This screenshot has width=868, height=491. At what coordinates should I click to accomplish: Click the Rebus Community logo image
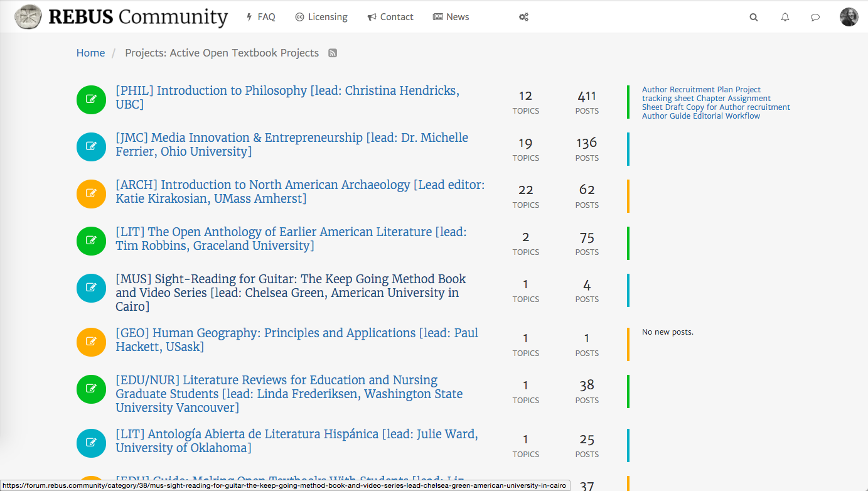click(28, 17)
